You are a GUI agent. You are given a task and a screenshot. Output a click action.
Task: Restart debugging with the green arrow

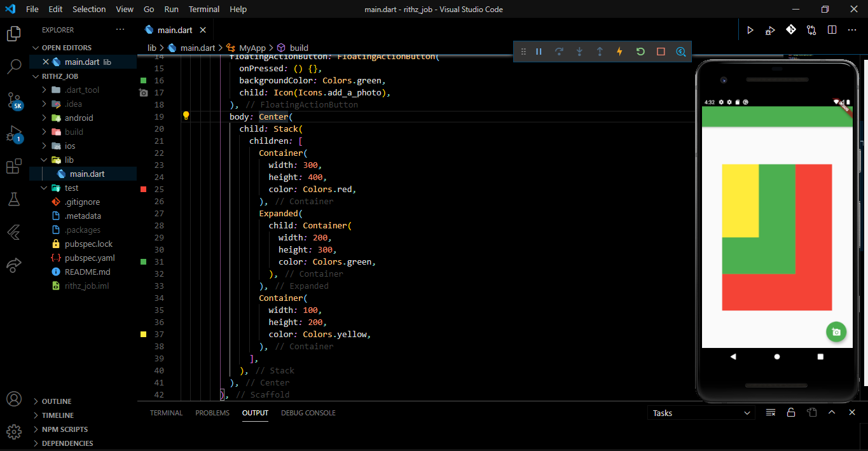click(640, 52)
